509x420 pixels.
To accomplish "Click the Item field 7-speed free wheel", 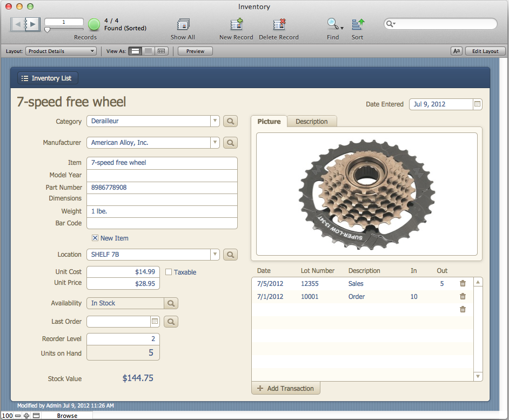I will tap(162, 163).
